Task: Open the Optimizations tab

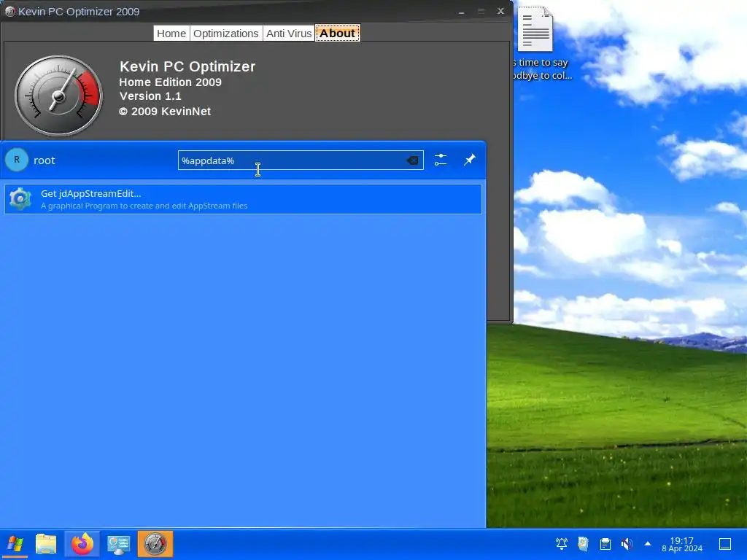Action: pos(226,34)
